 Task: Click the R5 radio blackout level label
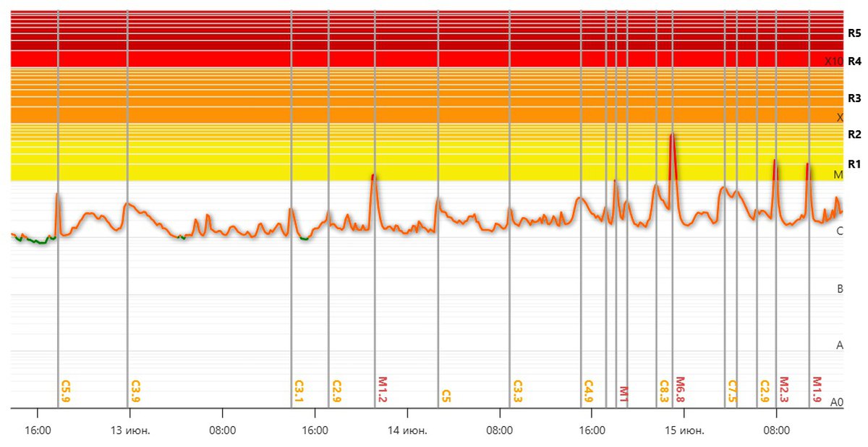tap(854, 33)
